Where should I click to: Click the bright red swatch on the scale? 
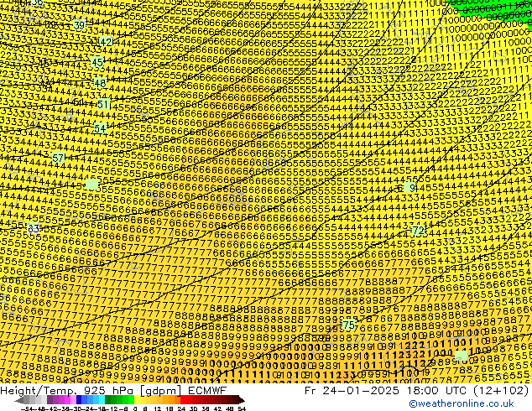(x=183, y=400)
